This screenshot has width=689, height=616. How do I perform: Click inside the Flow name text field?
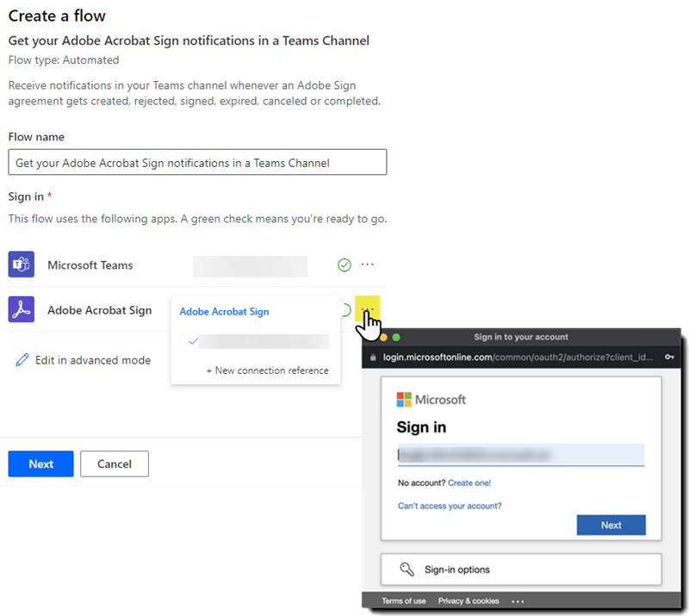(x=197, y=162)
